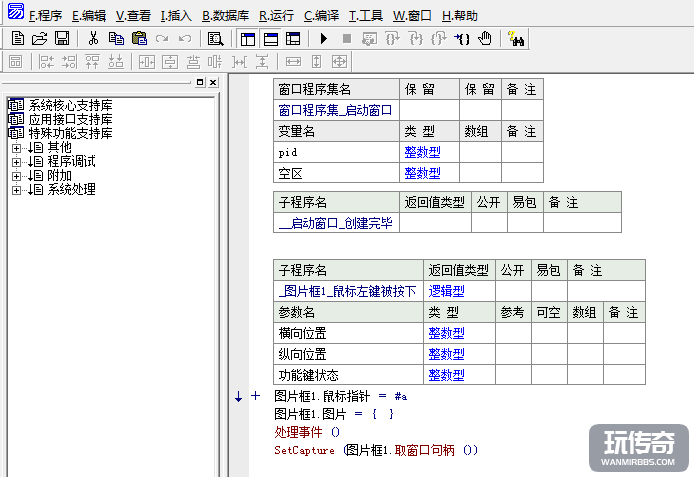Click the Redo arrow icon

(162, 39)
